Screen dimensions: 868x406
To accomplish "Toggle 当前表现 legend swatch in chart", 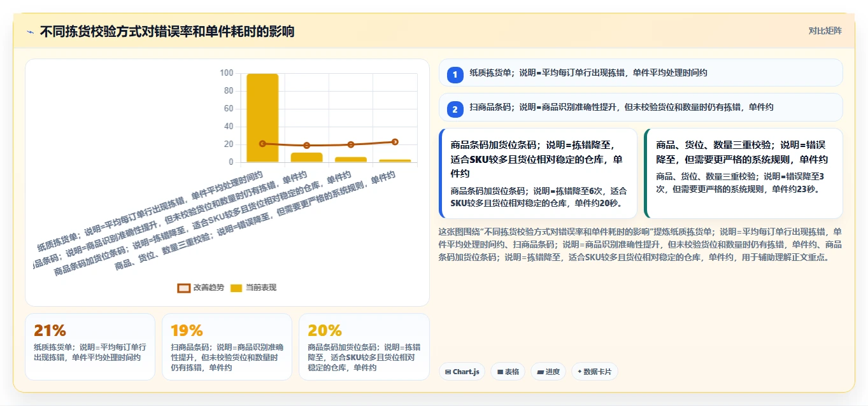I will [236, 288].
